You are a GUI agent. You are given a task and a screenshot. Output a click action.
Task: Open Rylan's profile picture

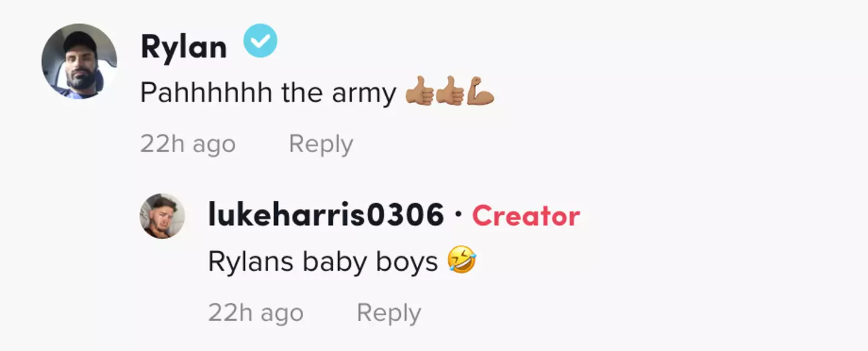point(79,62)
